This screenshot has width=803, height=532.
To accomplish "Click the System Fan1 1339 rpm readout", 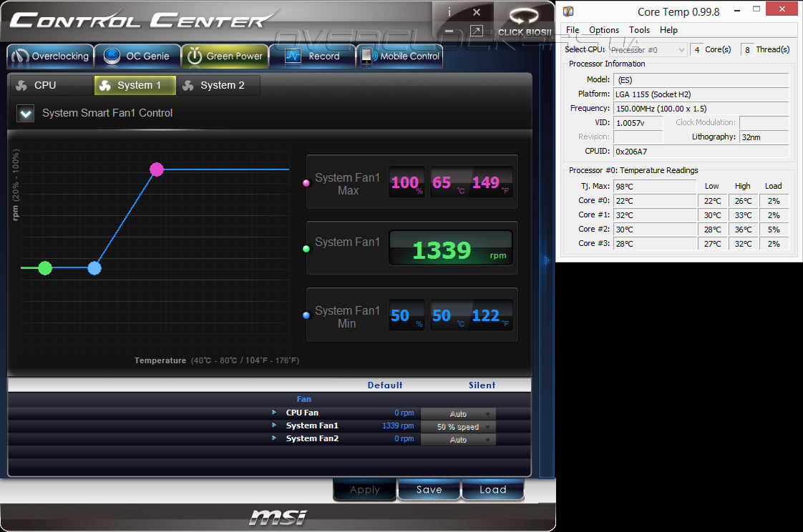I will pyautogui.click(x=451, y=248).
